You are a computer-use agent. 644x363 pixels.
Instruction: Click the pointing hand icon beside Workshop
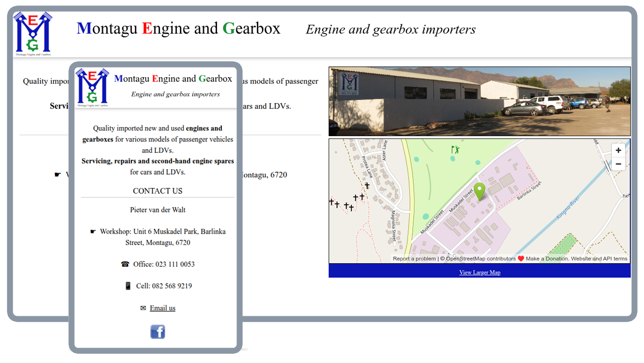coord(93,231)
